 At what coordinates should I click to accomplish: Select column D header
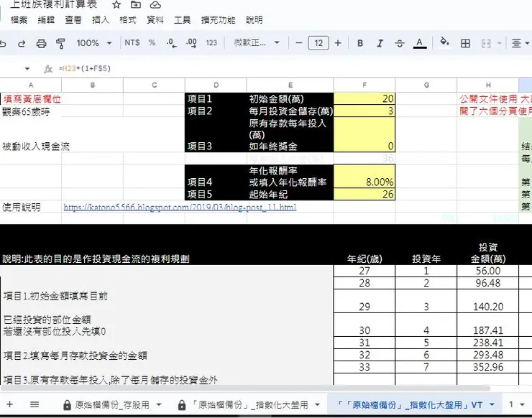(216, 85)
